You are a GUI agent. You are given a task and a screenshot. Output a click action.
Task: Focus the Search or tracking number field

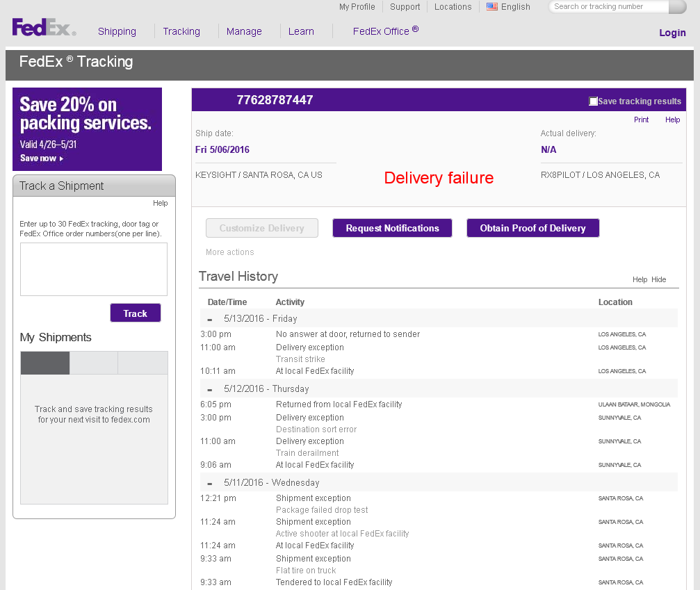click(610, 7)
